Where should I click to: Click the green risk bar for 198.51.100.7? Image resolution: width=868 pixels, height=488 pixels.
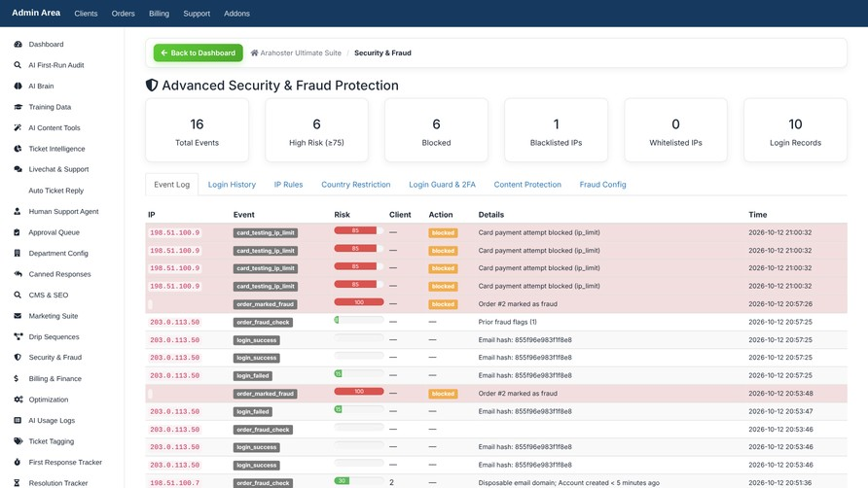click(359, 481)
